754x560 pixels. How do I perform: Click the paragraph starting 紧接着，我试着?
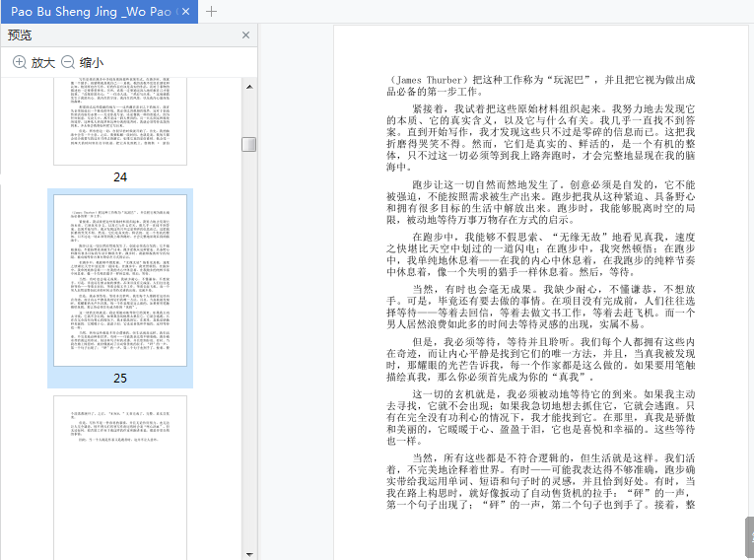(x=541, y=138)
